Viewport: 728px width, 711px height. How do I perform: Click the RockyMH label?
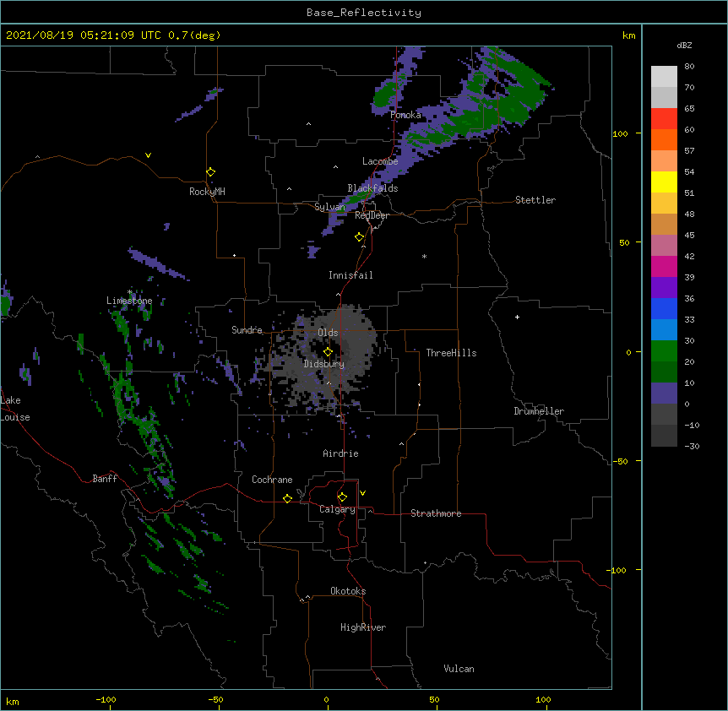tap(207, 192)
